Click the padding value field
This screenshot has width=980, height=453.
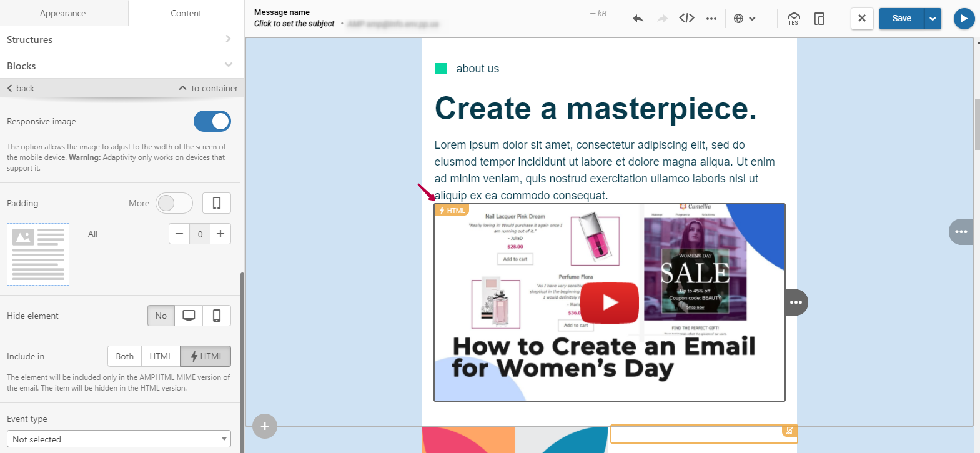click(x=200, y=234)
